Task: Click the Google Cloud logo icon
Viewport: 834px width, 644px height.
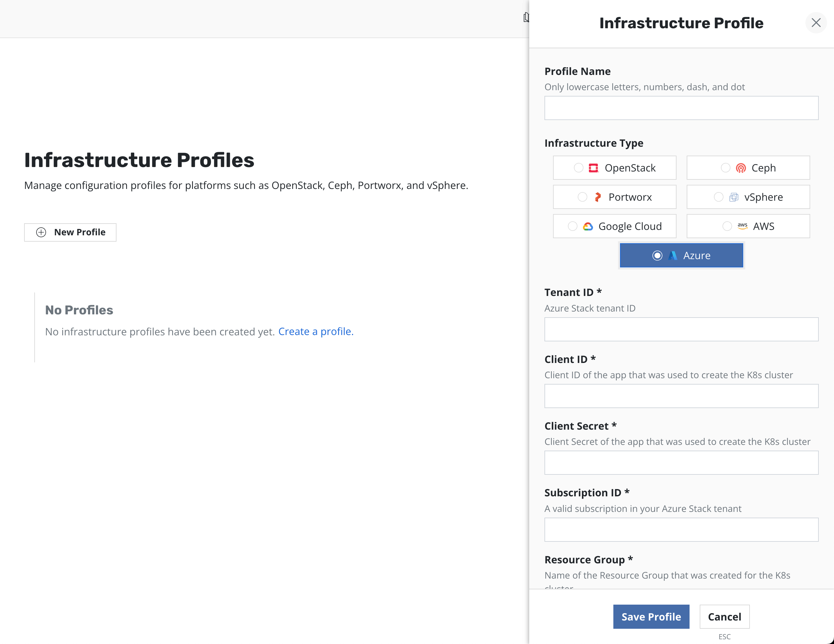Action: click(x=588, y=226)
